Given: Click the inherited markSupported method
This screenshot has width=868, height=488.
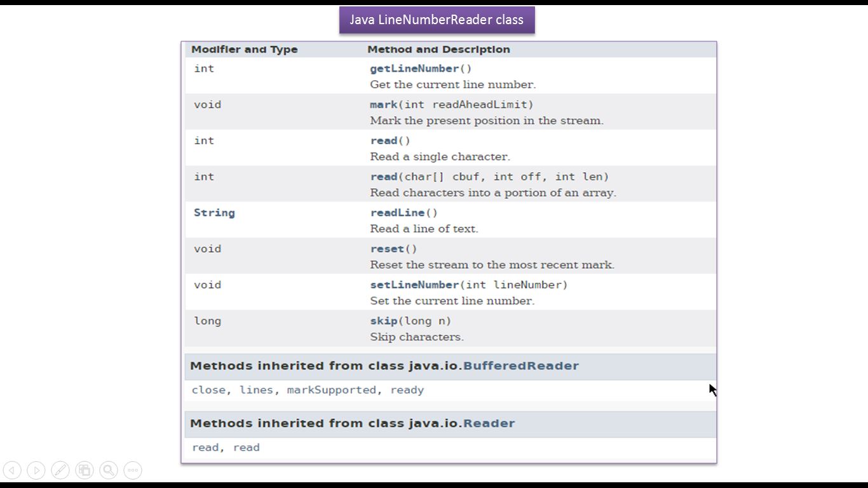Looking at the screenshot, I should [331, 390].
